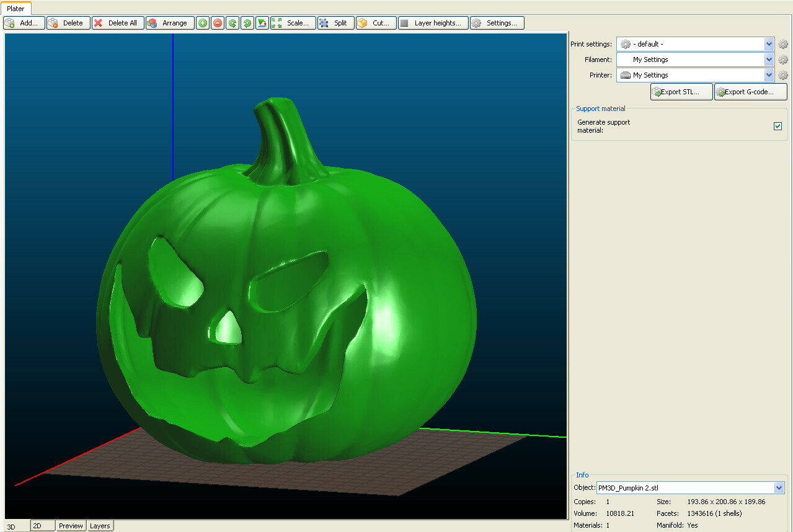793x532 pixels.
Task: Open the Layer heights dialog
Action: (x=433, y=23)
